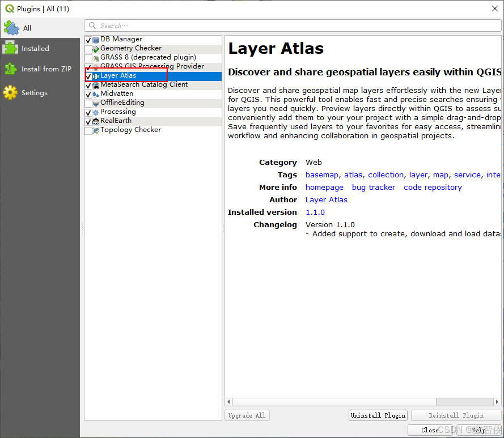Disable the Layer Atlas checkbox
Image resolution: width=504 pixels, height=438 pixels.
[88, 76]
